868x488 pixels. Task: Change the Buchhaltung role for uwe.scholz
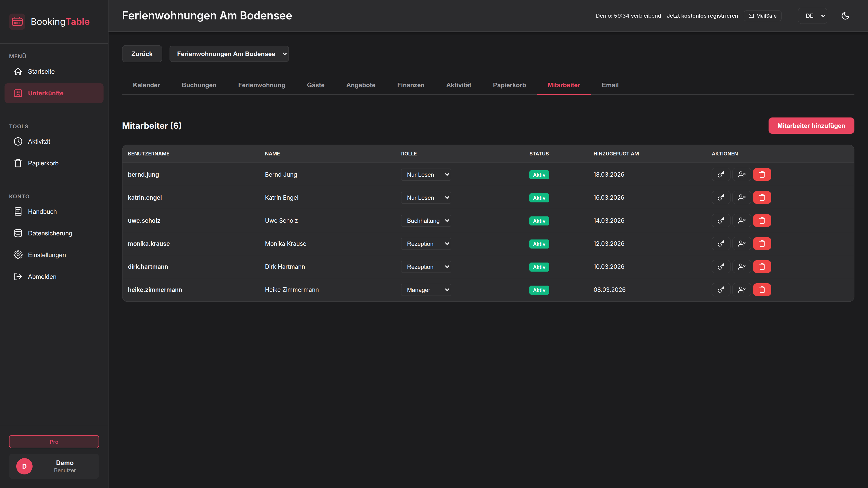point(426,221)
